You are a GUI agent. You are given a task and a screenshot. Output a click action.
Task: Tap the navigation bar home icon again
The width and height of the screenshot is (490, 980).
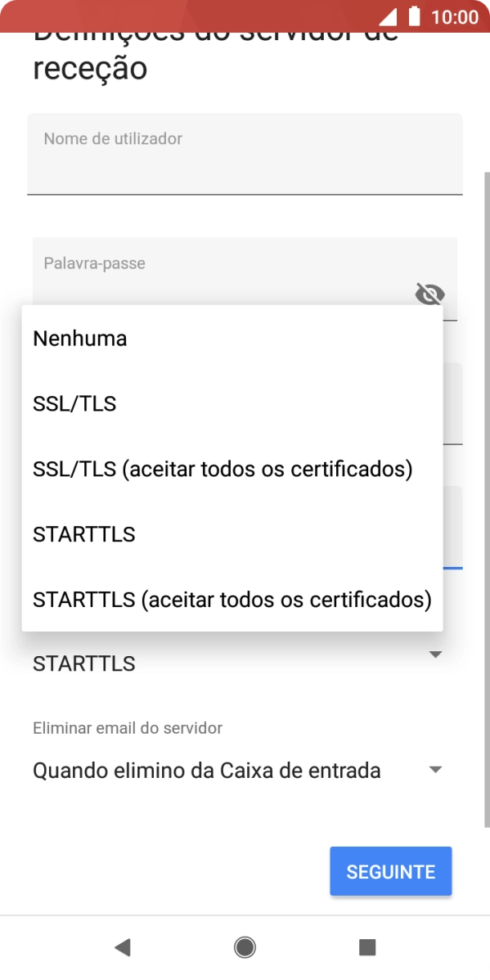point(245,946)
